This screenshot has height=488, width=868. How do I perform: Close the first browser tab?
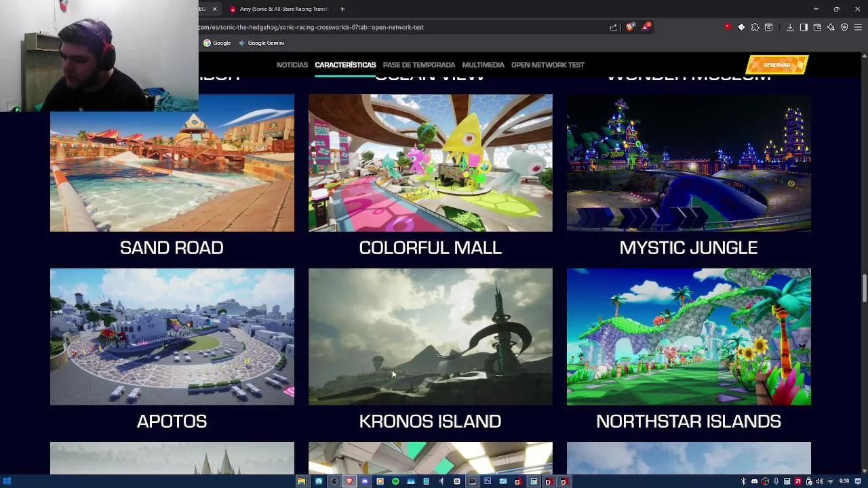(214, 9)
